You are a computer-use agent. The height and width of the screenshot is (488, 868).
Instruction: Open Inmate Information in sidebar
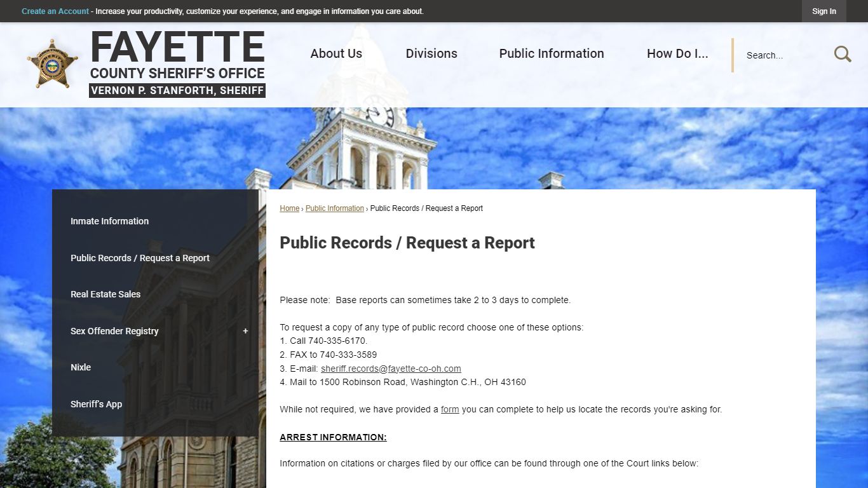(109, 221)
